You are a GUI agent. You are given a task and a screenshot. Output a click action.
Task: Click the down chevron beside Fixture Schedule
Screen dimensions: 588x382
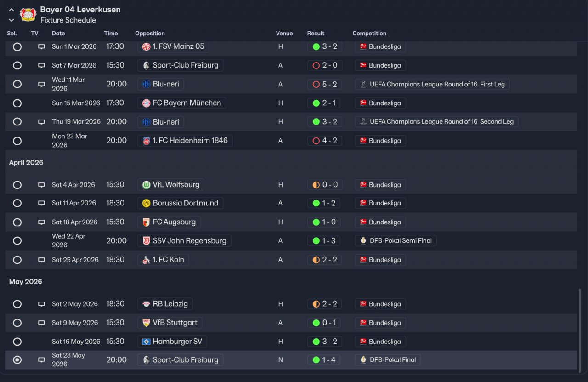pos(11,20)
